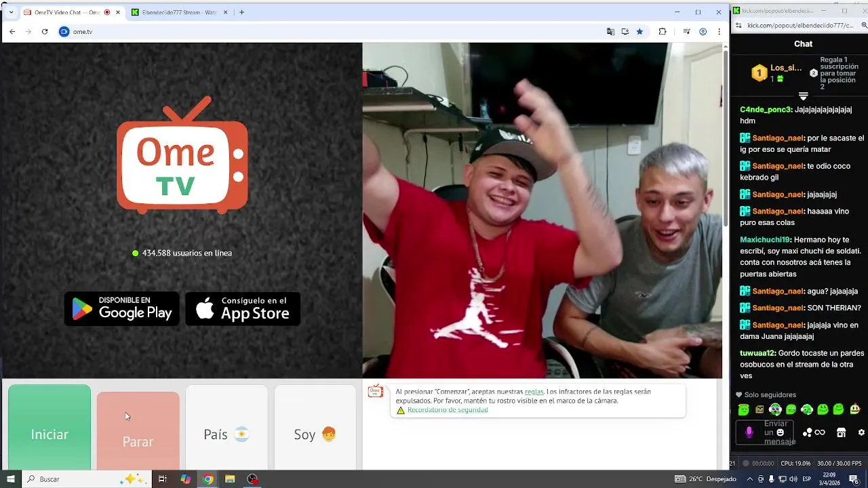Click the headphones green emote in Kick chat

[807, 409]
